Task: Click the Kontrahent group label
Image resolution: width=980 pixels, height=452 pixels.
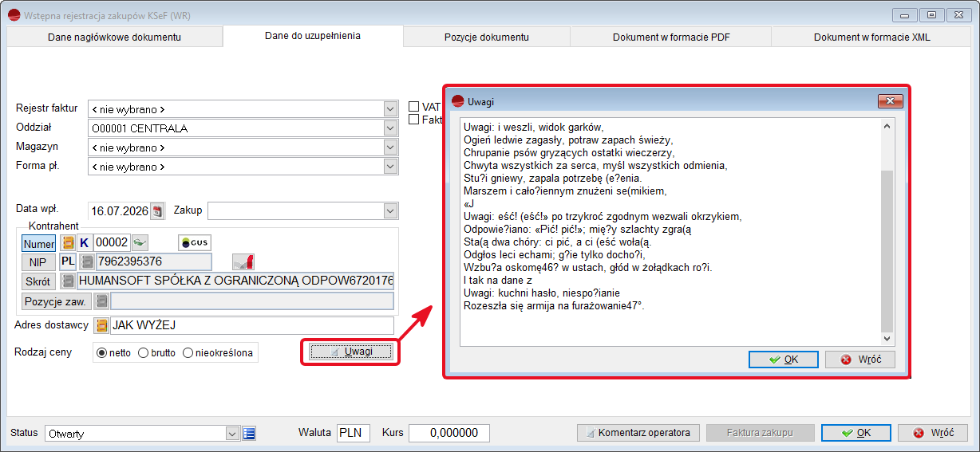Action: click(53, 226)
